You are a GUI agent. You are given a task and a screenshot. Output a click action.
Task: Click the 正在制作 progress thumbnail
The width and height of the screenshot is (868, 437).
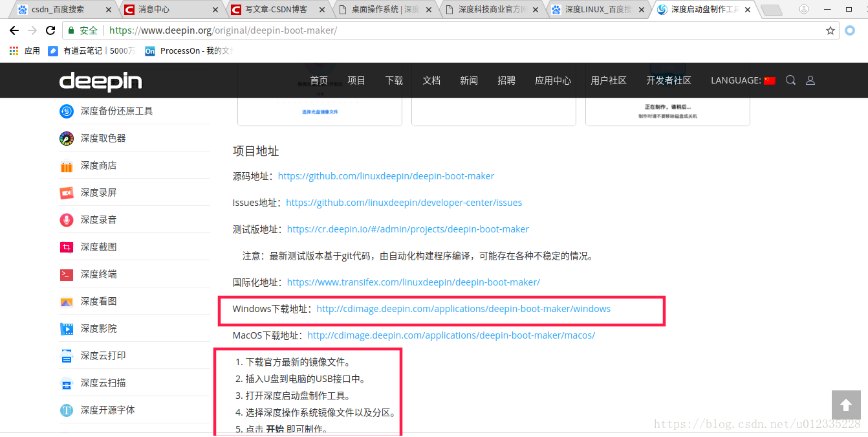click(x=667, y=95)
